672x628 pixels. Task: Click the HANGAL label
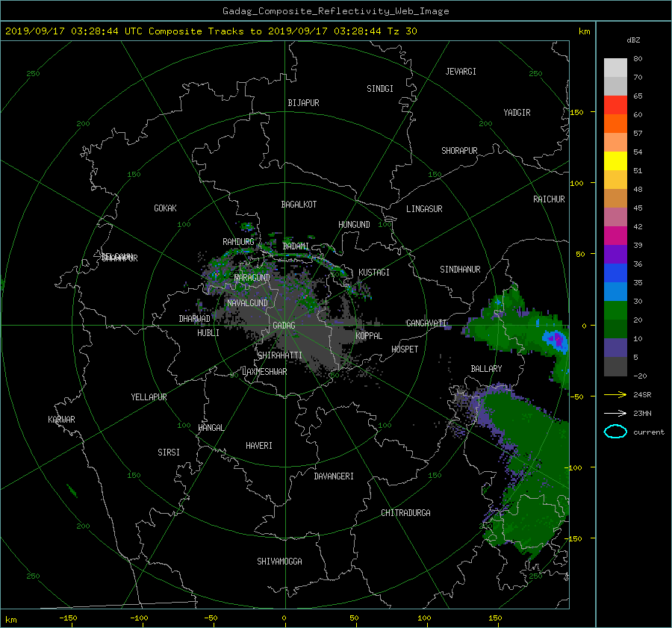(x=211, y=428)
